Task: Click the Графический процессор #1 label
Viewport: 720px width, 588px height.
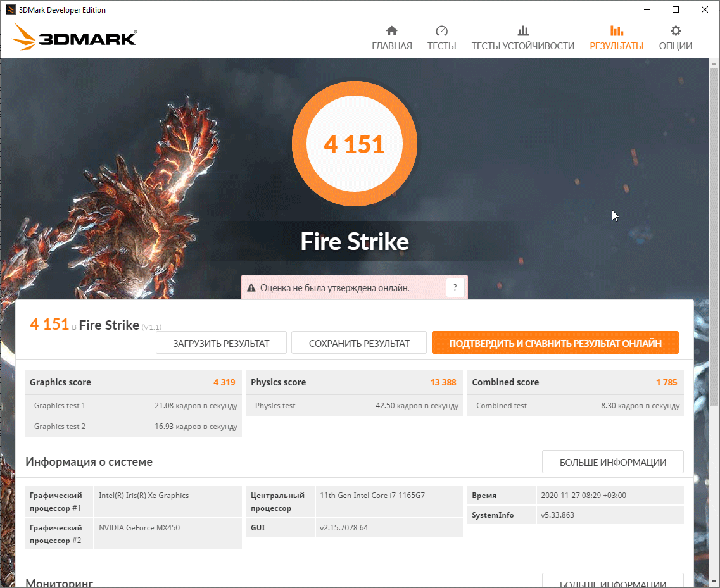Action: click(56, 502)
